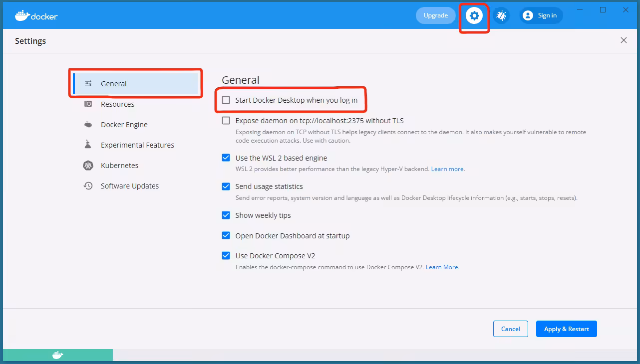Click the Experimental Features flask icon

[x=88, y=145]
